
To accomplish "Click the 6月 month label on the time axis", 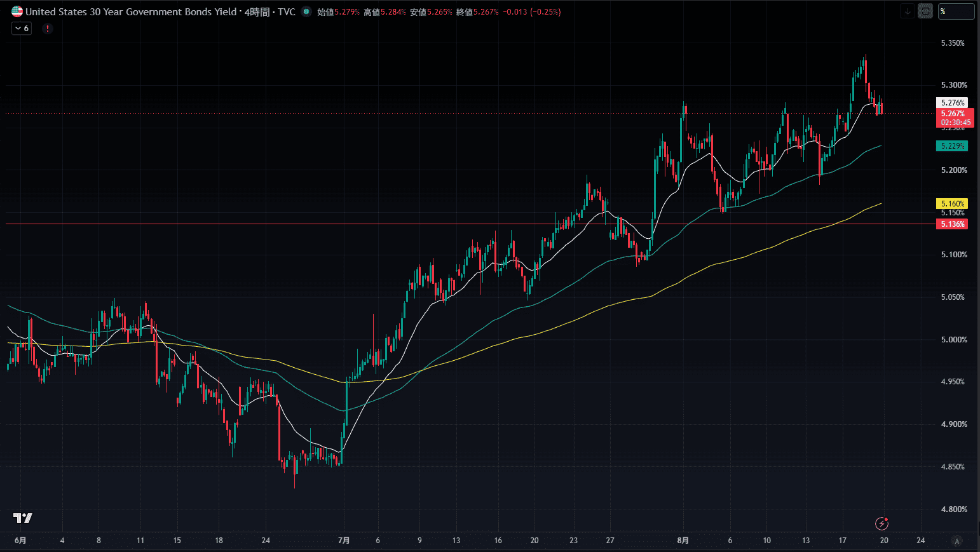I will click(21, 541).
